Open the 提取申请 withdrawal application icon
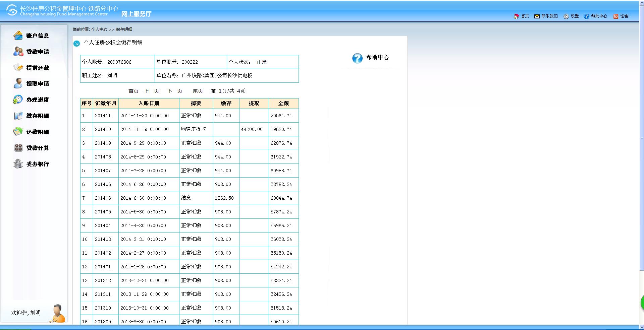 [18, 83]
